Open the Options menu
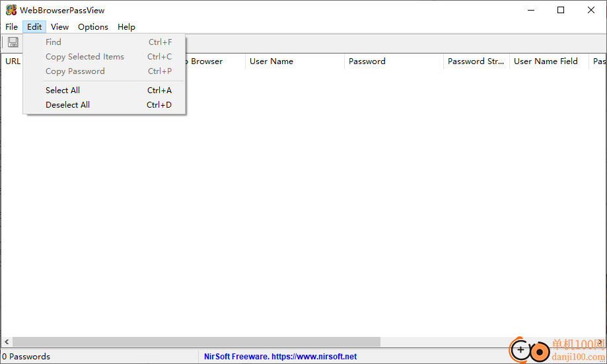607x364 pixels. [93, 26]
